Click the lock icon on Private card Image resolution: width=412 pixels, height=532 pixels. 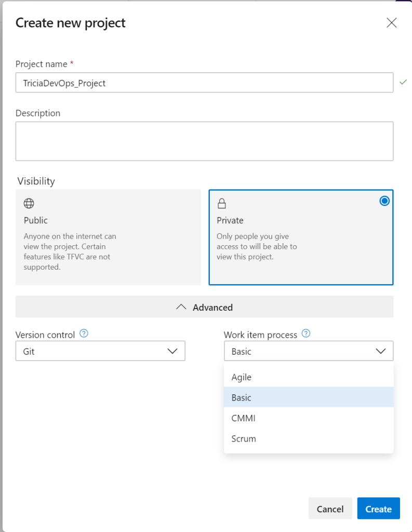(x=222, y=203)
